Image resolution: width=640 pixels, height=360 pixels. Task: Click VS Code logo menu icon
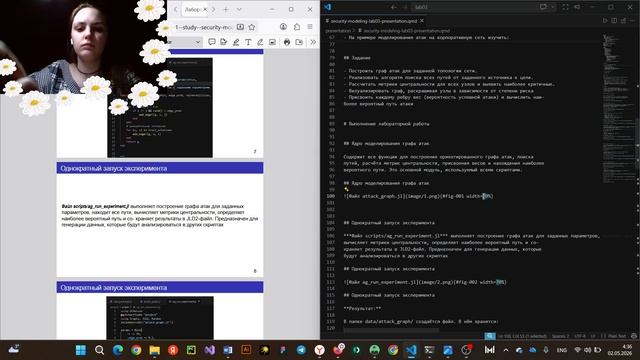pos(327,7)
